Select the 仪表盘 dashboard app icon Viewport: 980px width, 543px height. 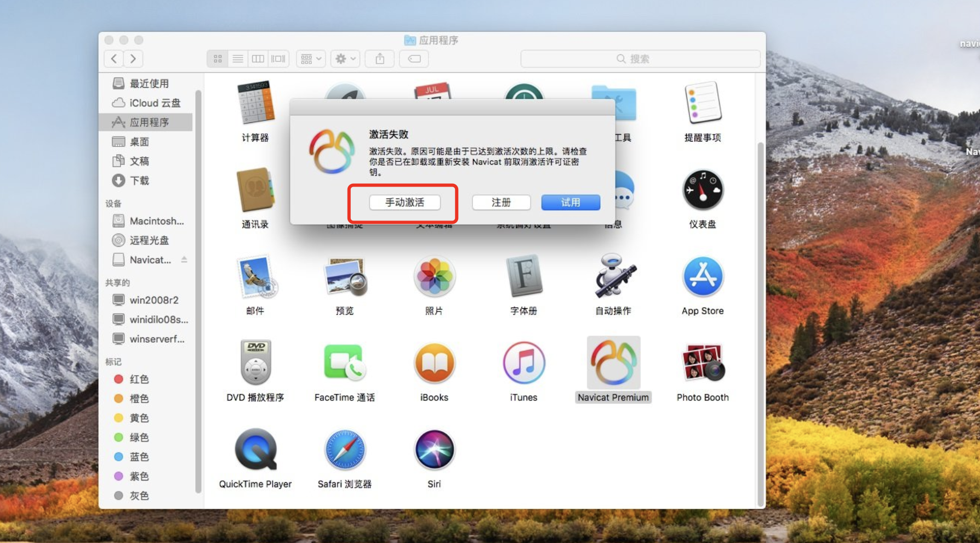pyautogui.click(x=703, y=190)
